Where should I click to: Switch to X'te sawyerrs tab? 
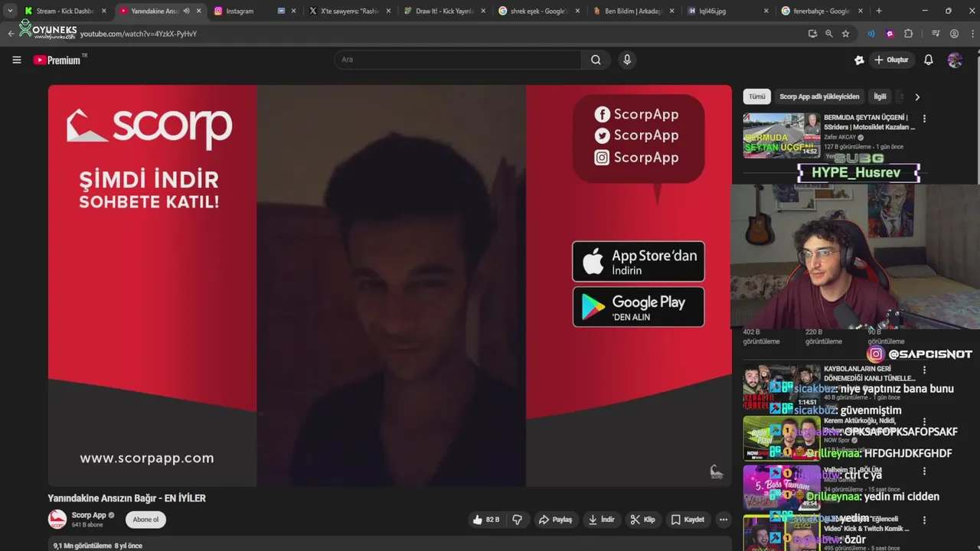click(348, 11)
